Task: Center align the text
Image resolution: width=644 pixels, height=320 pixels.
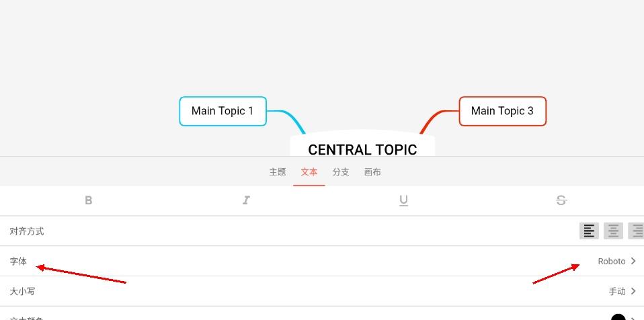Action: pyautogui.click(x=613, y=231)
